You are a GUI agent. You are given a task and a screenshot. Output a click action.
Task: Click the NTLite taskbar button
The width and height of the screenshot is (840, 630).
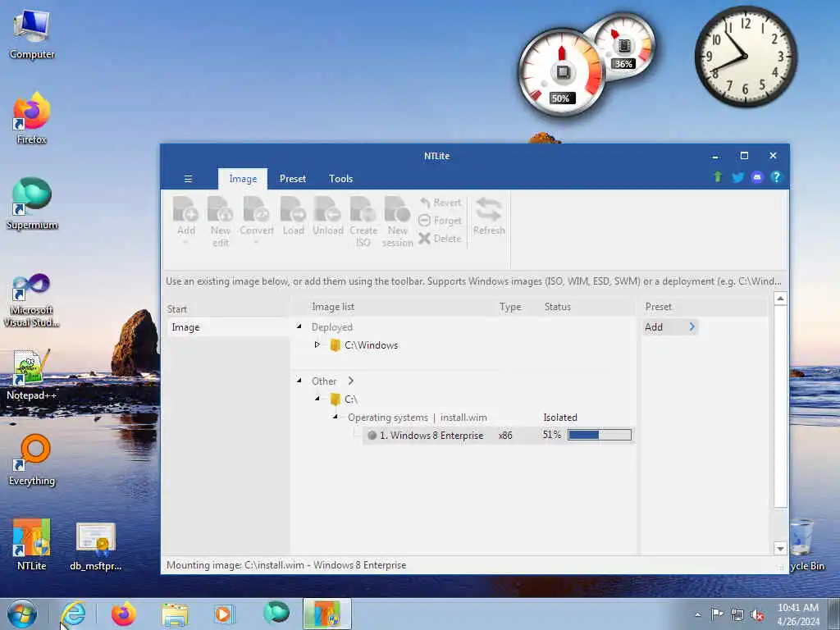[326, 614]
